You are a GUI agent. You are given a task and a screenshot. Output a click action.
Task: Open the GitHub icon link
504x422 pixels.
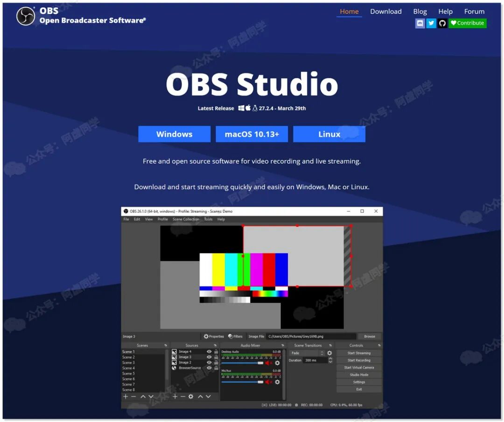coord(442,23)
